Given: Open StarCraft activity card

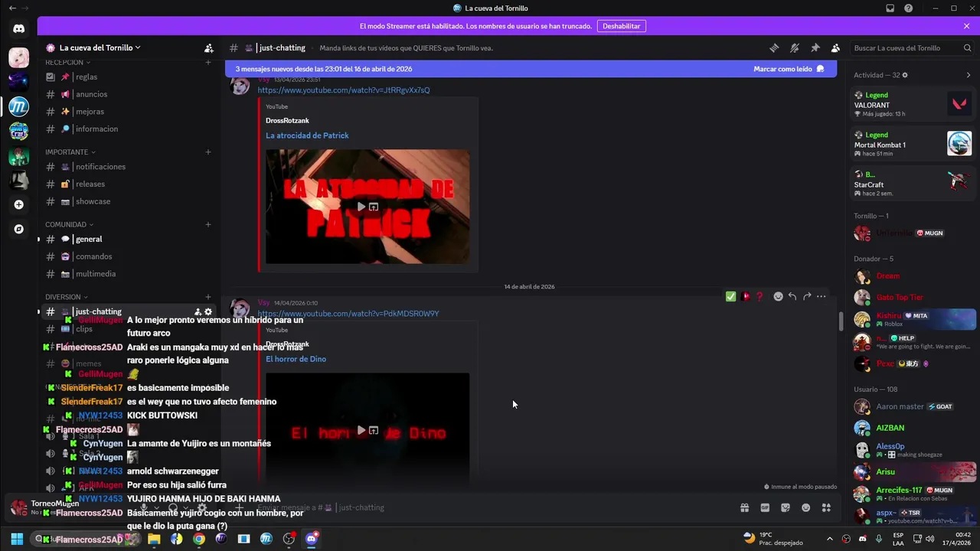Looking at the screenshot, I should click(x=913, y=184).
